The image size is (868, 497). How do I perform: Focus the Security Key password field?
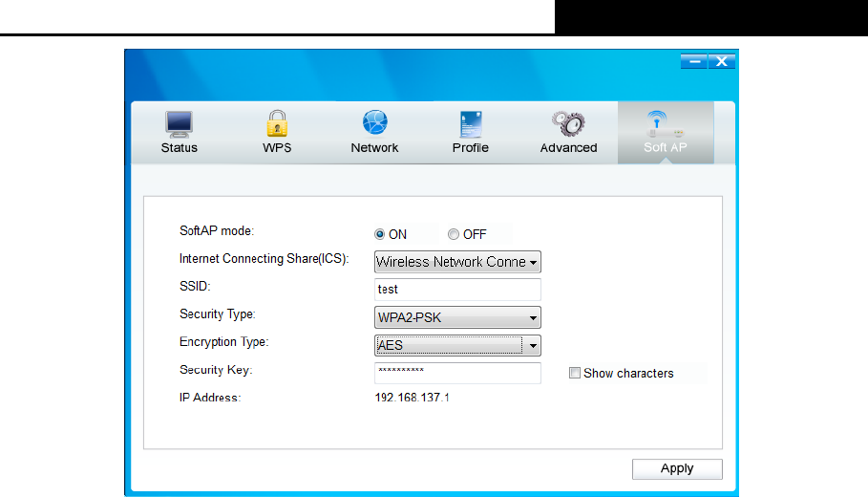click(x=457, y=373)
